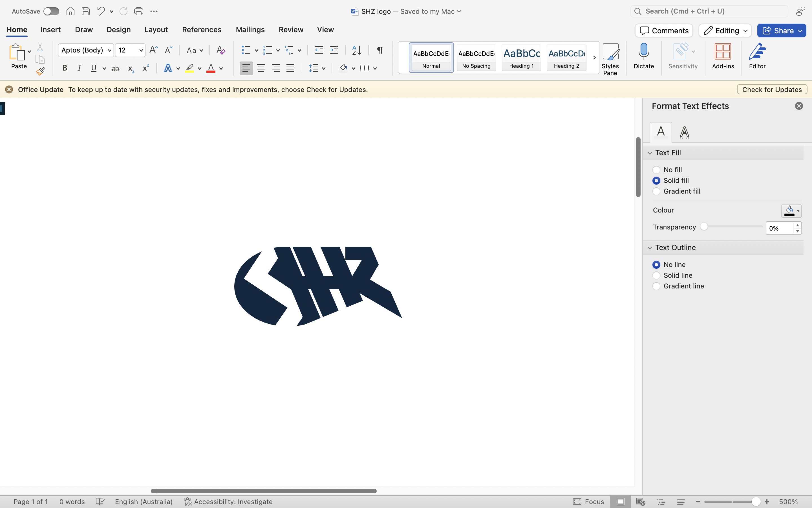Expand the Underline style dropdown arrow

[x=104, y=69]
